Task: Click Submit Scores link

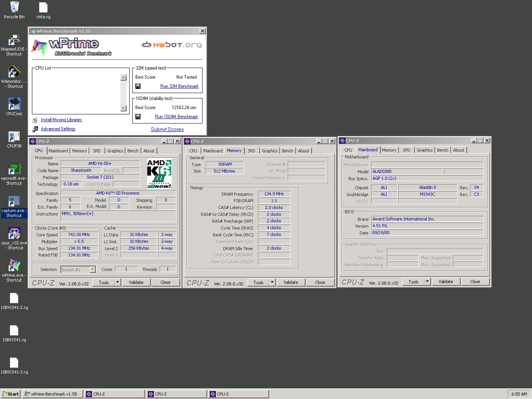Action: (x=167, y=129)
